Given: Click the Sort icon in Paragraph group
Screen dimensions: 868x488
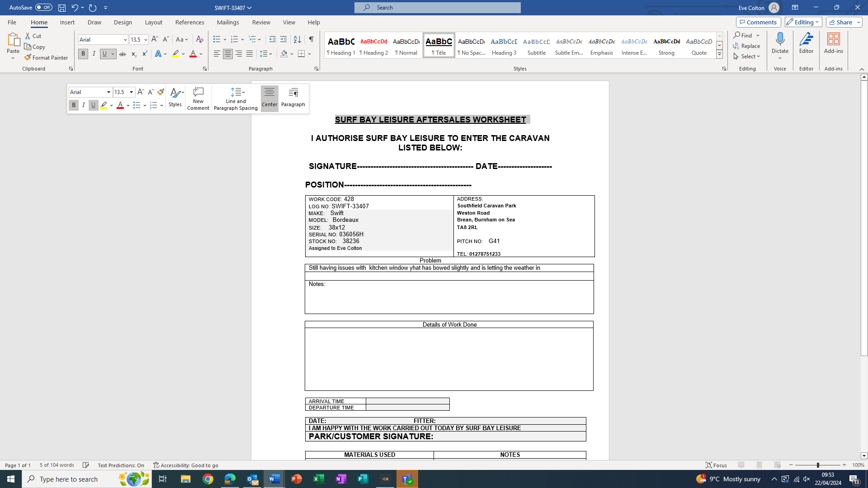Looking at the screenshot, I should point(297,40).
